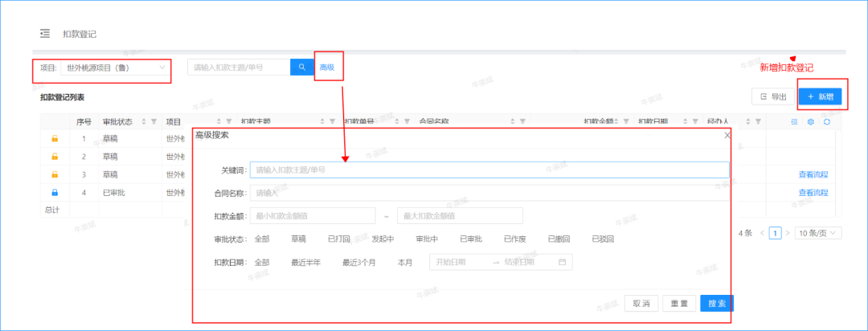Open the 扣款主题 column filter funnel

[x=332, y=121]
